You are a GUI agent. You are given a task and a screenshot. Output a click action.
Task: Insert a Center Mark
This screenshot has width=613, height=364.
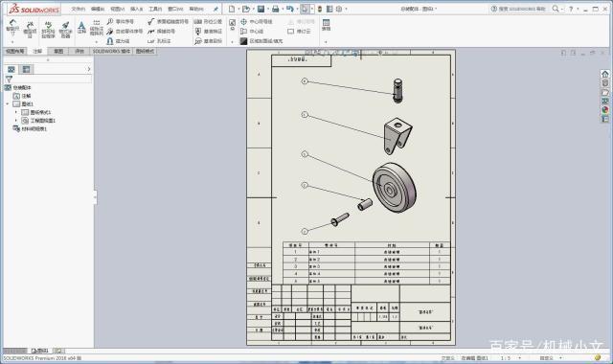click(x=256, y=21)
